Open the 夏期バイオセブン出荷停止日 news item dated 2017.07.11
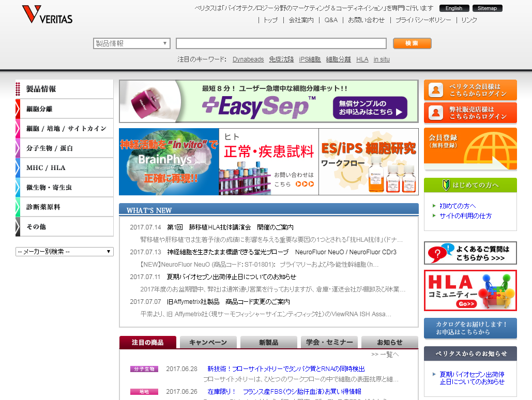The image size is (532, 400). point(232,277)
